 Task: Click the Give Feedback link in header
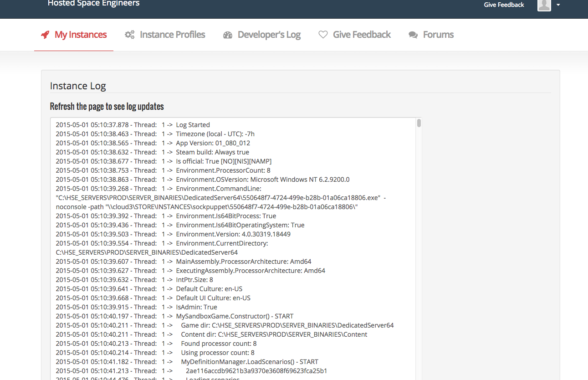pyautogui.click(x=504, y=5)
